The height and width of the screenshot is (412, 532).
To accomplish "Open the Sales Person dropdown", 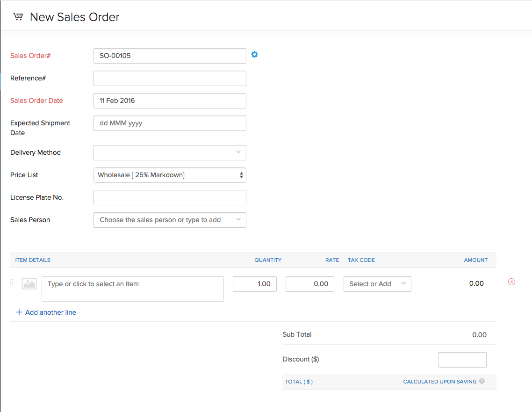I will pos(170,220).
